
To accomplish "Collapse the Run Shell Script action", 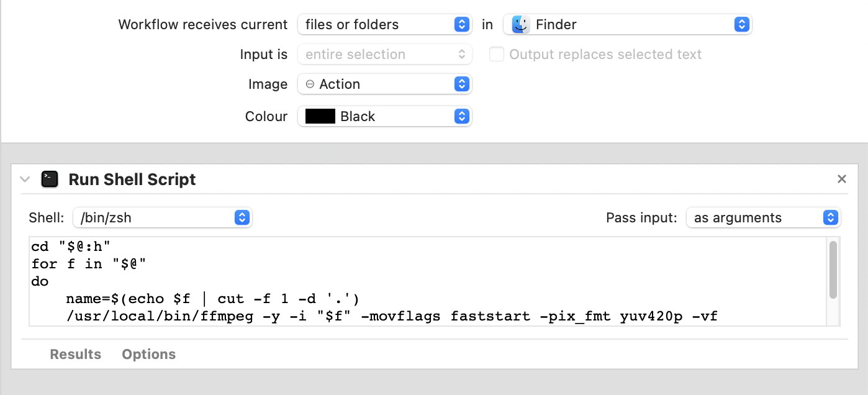I will 25,179.
